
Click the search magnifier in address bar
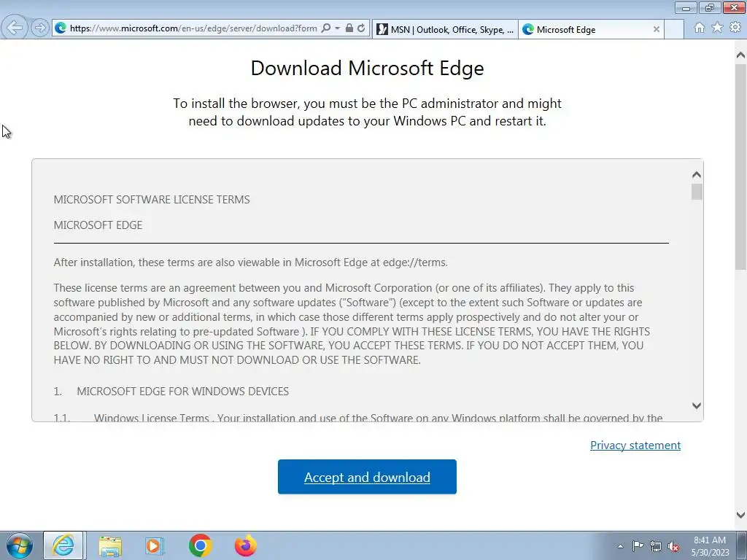(326, 28)
